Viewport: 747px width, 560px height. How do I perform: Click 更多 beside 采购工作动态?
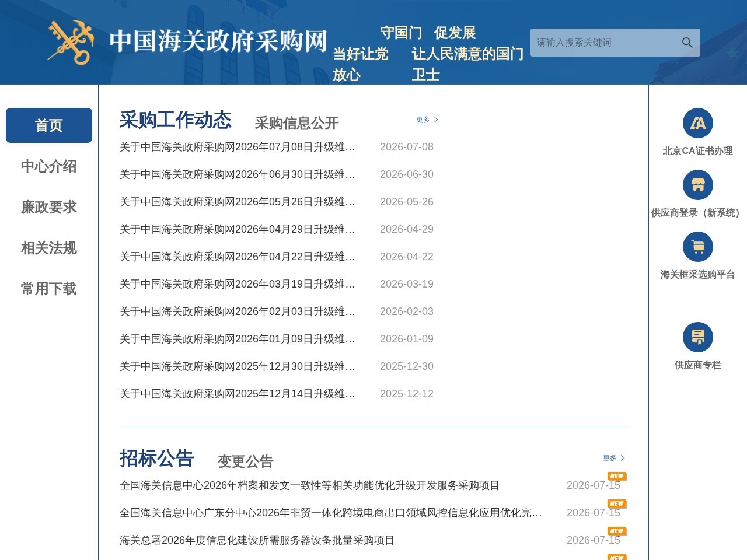click(427, 120)
